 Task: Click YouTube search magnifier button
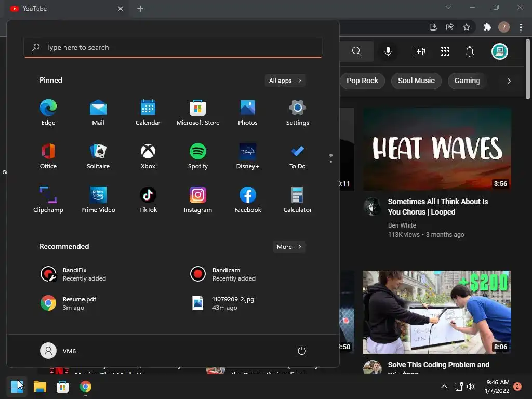[356, 51]
